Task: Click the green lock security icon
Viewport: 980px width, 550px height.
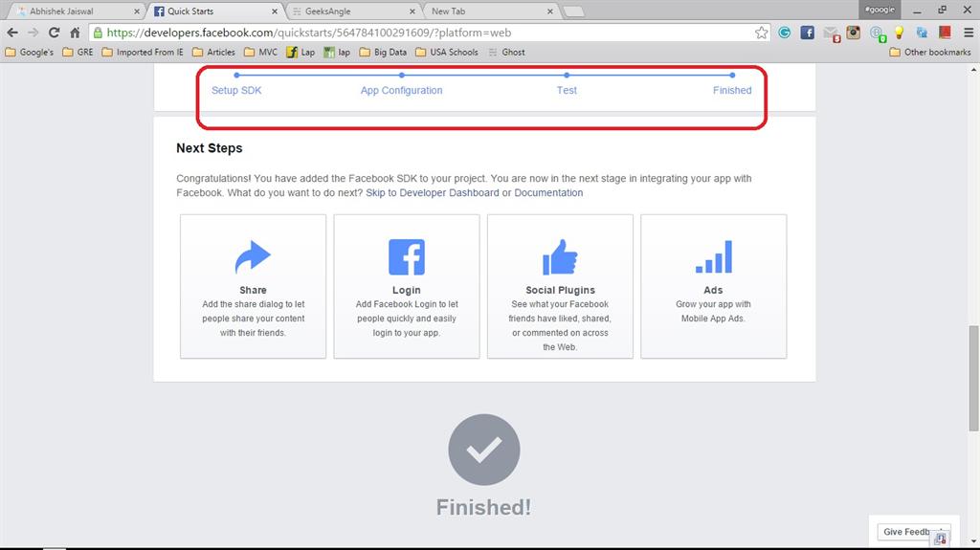Action: (x=99, y=33)
